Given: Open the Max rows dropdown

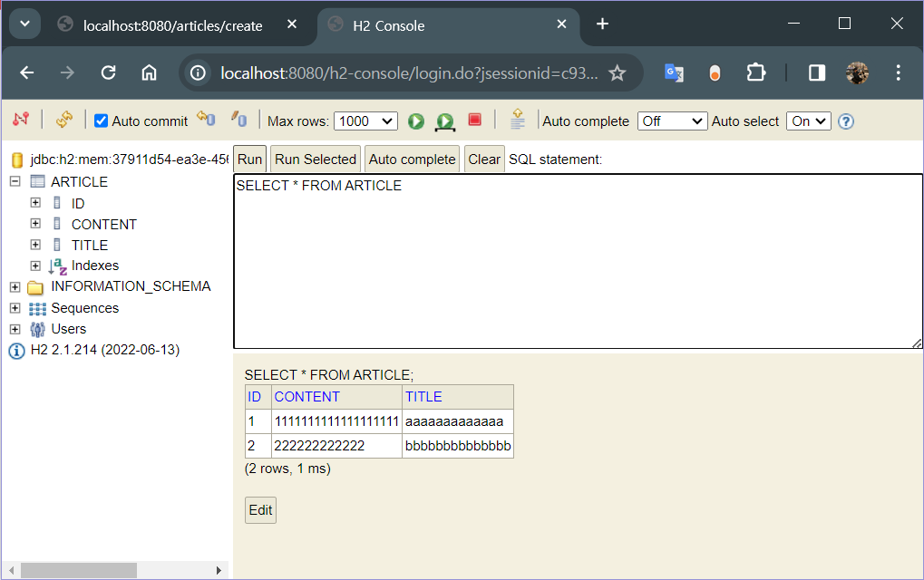Looking at the screenshot, I should coord(365,121).
